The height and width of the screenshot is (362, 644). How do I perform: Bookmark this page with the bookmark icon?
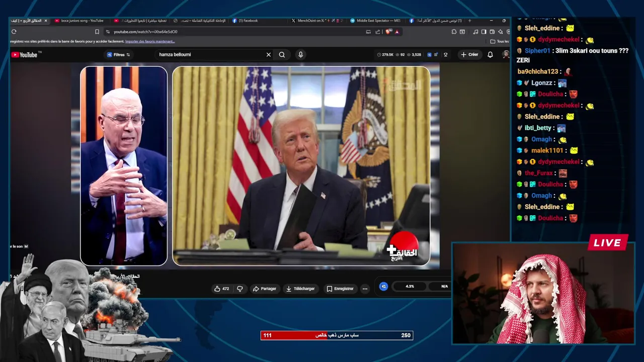point(97,32)
